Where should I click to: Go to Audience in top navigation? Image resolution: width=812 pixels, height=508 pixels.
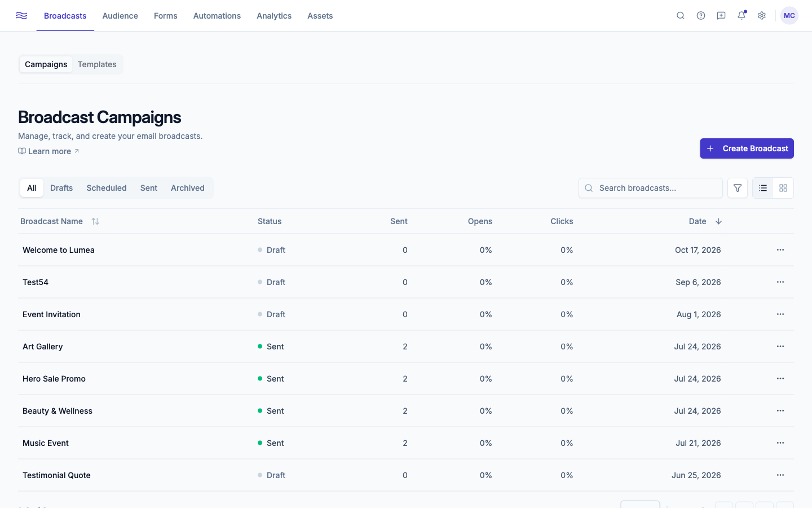(120, 16)
